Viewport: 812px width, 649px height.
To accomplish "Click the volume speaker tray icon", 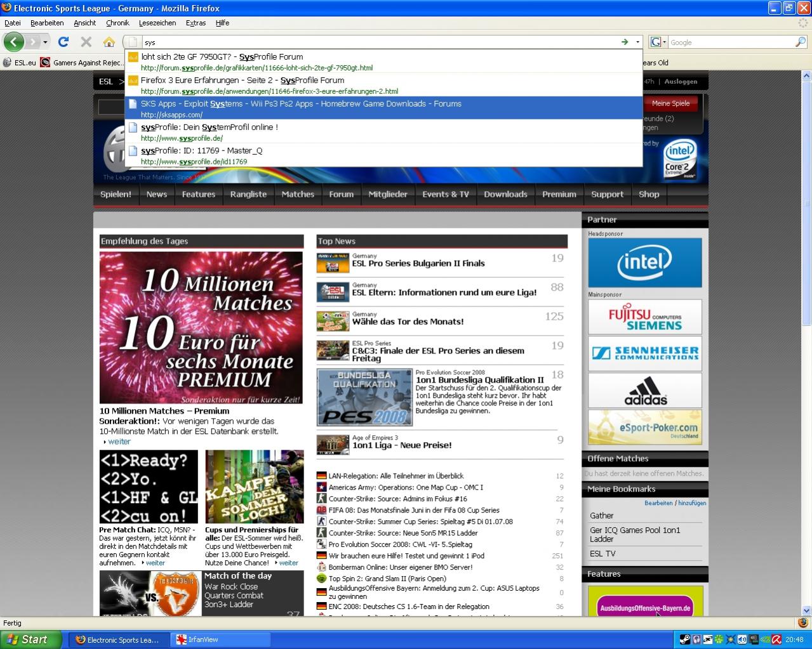I will click(x=742, y=639).
